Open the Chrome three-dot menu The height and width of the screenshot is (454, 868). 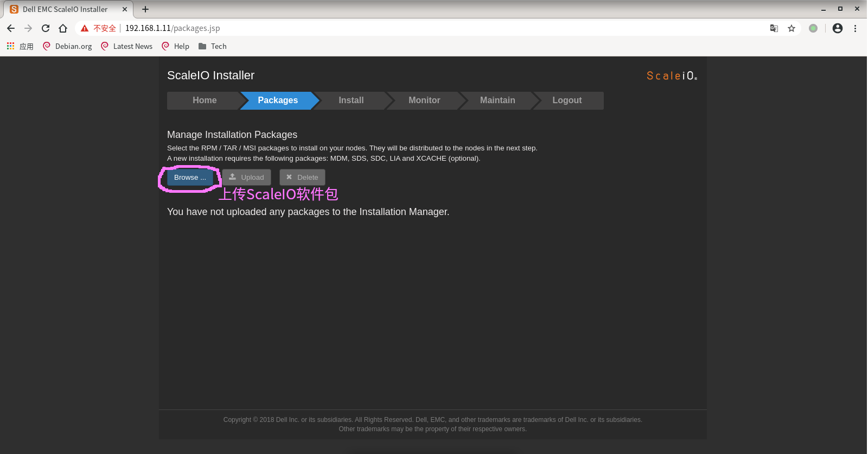pos(855,28)
